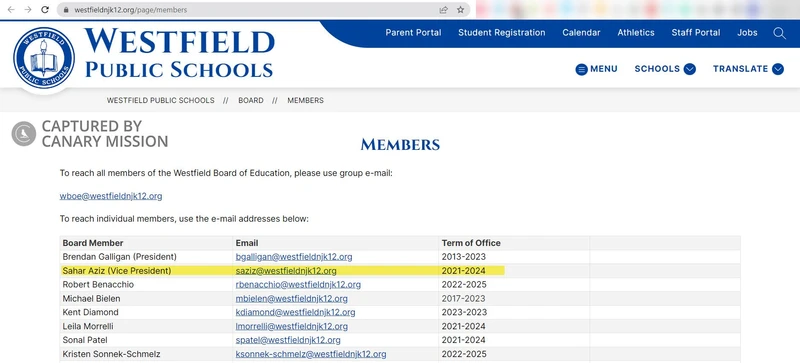Expand the TRANSLATE dropdown chevron
The width and height of the screenshot is (800, 363).
tap(778, 69)
